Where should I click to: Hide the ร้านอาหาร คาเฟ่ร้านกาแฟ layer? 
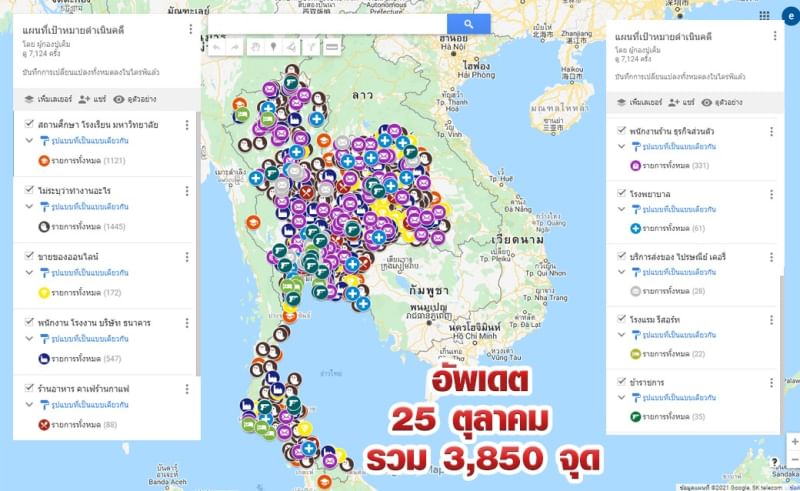[29, 387]
